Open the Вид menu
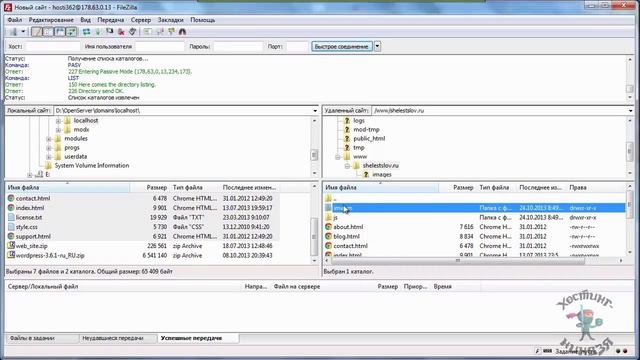The height and width of the screenshot is (360, 640). 85,20
